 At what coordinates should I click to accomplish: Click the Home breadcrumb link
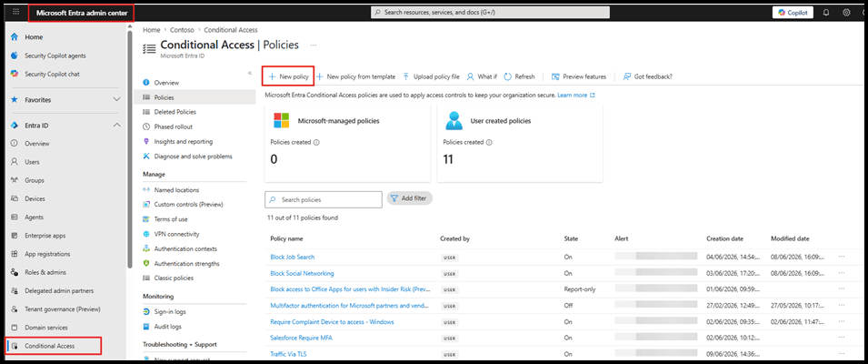151,30
